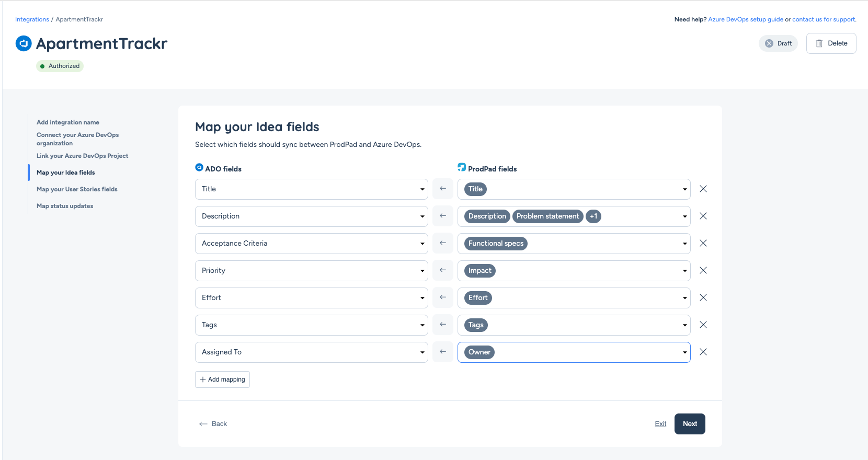Remove the Description mapping row

click(703, 216)
